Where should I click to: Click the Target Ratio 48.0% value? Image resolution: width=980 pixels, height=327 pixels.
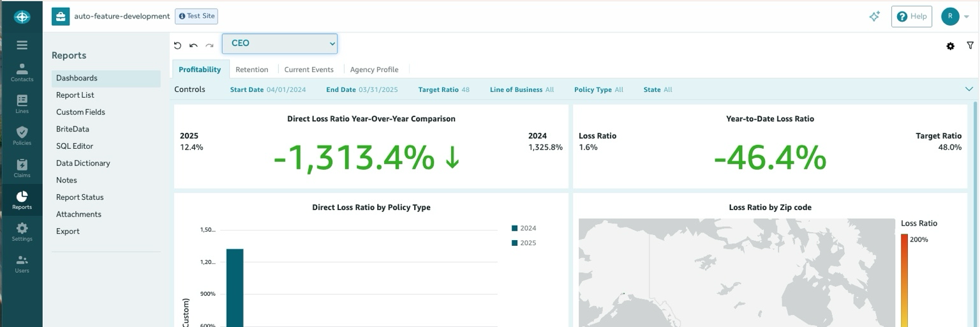950,148
